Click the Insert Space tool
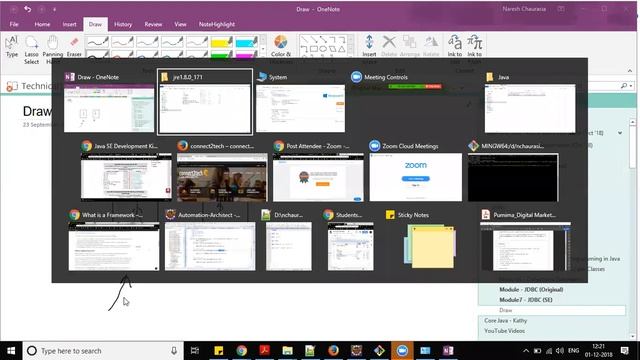This screenshot has height=360, width=640. click(x=369, y=49)
